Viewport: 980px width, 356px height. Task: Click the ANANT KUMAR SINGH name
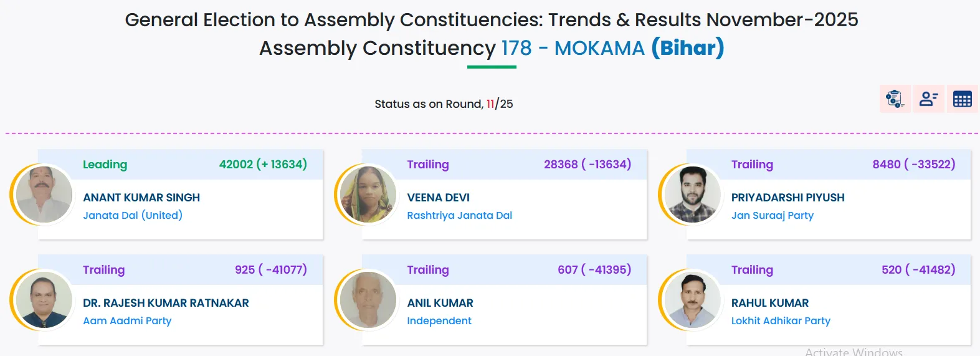tap(141, 198)
